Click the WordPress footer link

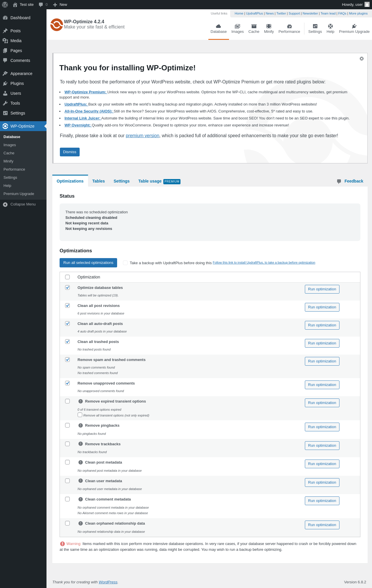(x=108, y=582)
